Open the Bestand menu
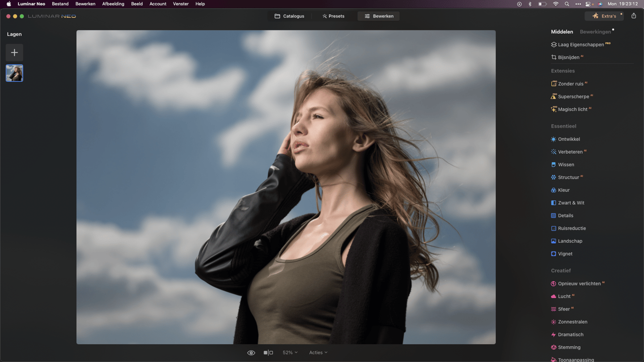The width and height of the screenshot is (644, 362). [60, 4]
